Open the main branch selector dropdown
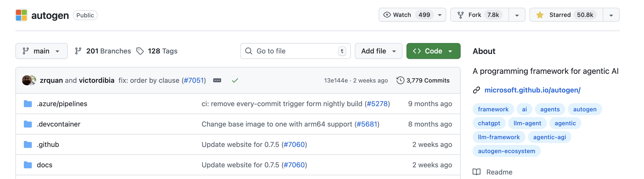This screenshot has width=644, height=179. point(41,51)
